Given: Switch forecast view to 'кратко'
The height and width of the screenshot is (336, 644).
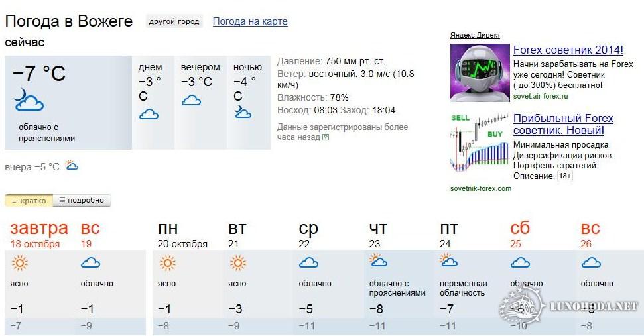Looking at the screenshot, I should click(29, 201).
